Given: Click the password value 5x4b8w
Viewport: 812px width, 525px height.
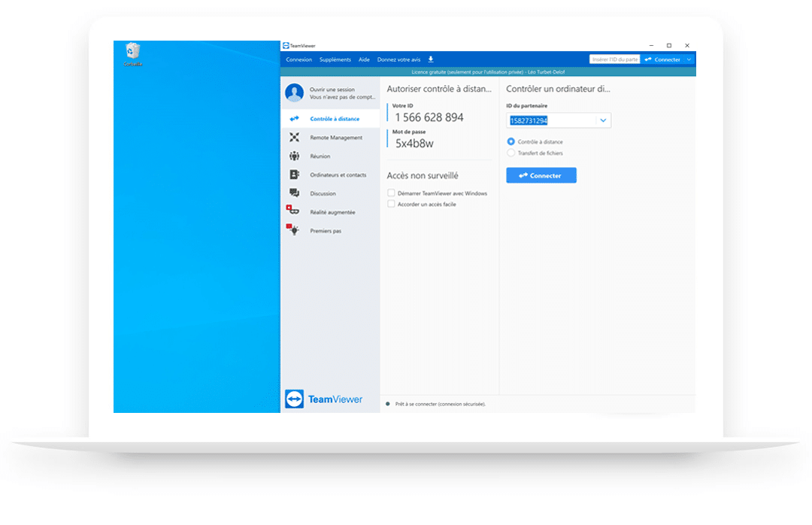Looking at the screenshot, I should (x=414, y=144).
